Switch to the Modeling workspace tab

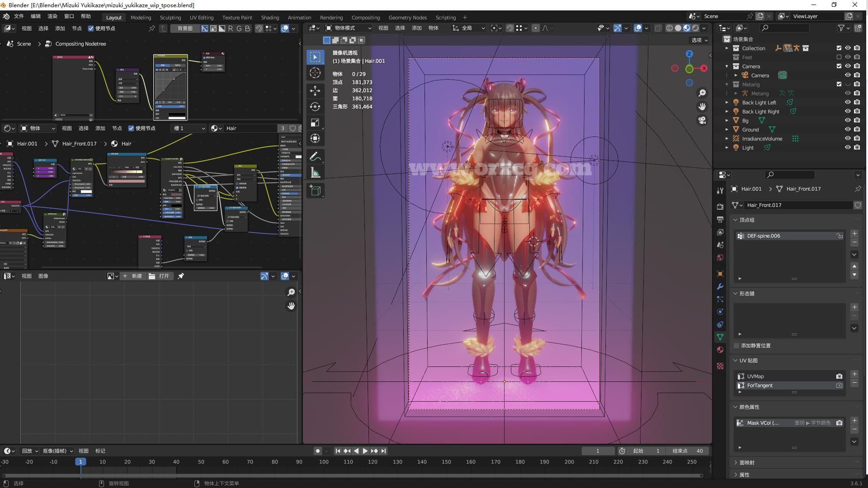[141, 18]
